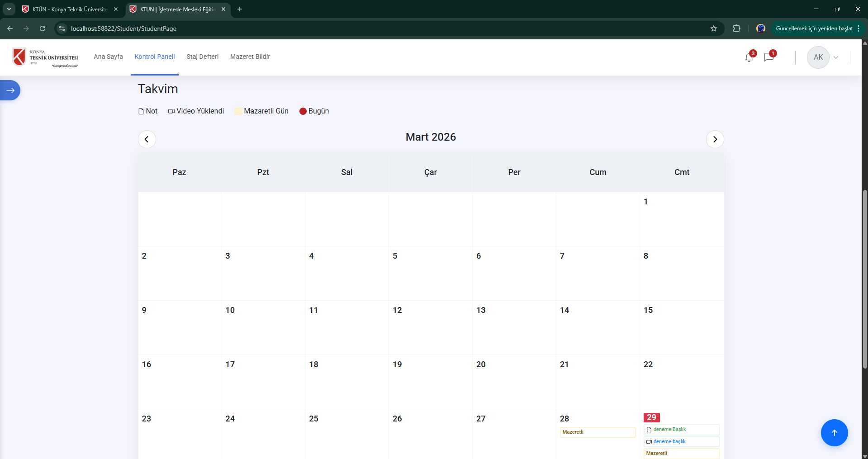868x459 pixels.
Task: Open the notification bell with 3 alerts
Action: (x=749, y=57)
